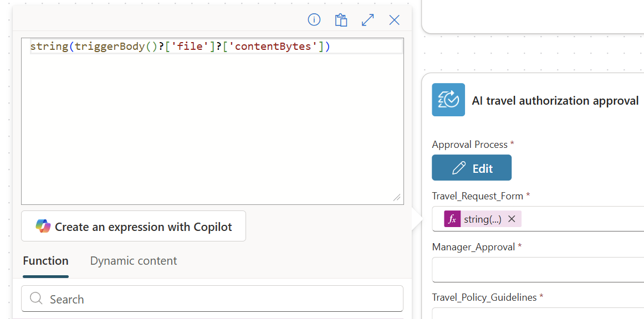Copy the expression using the clipboard icon

(341, 19)
